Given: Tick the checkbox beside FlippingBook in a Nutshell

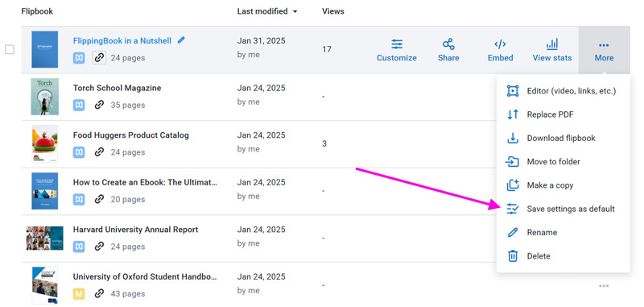Looking at the screenshot, I should pos(10,50).
